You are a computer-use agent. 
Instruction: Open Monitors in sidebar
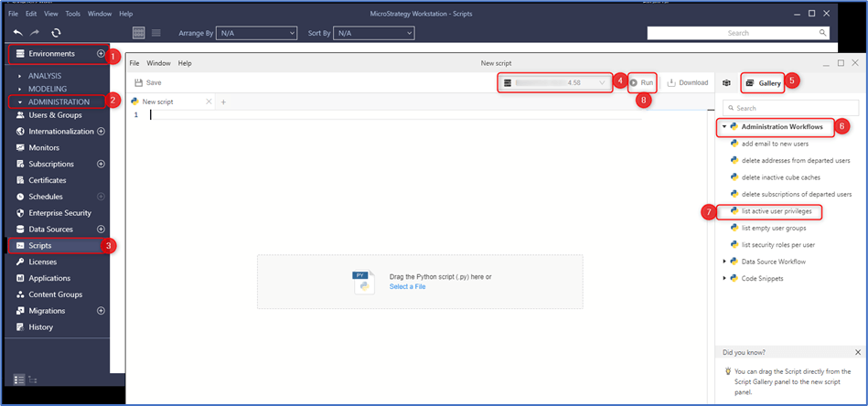click(44, 148)
